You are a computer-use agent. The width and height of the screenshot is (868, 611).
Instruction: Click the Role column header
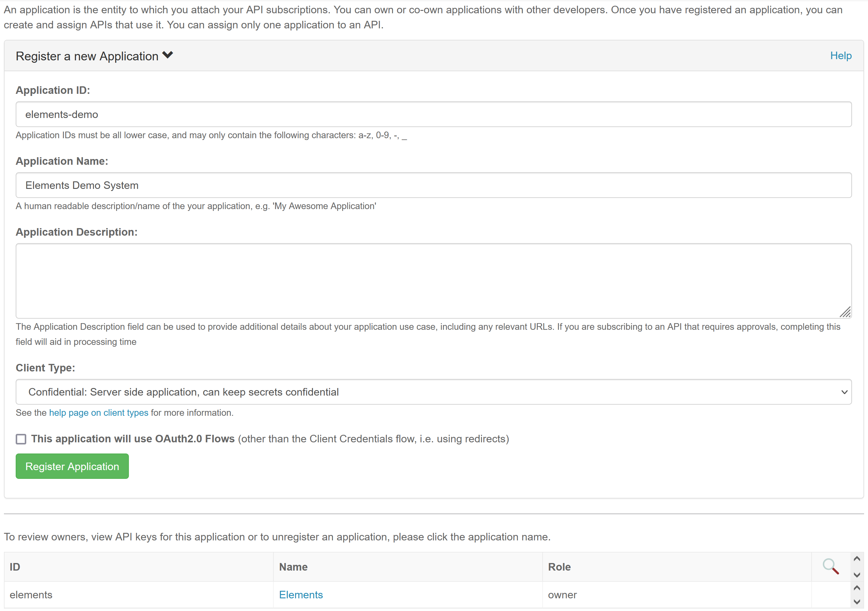559,567
